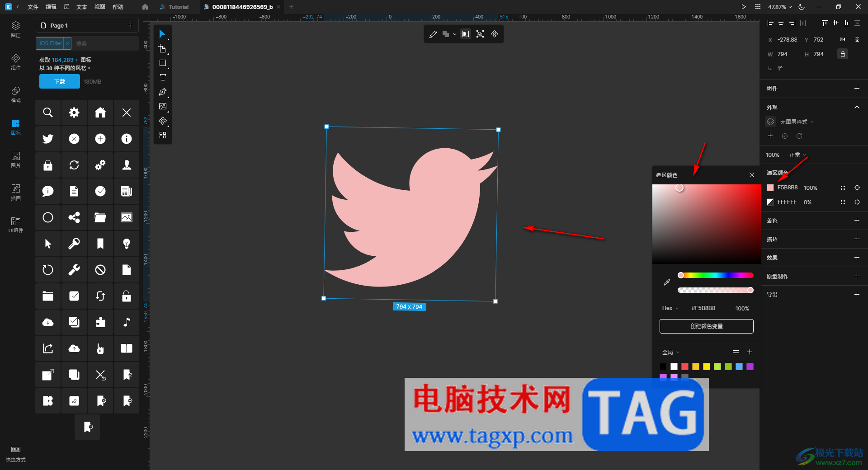This screenshot has height=470, width=868.
Task: Open the 无图层样式 layer style dropdown
Action: pyautogui.click(x=797, y=122)
